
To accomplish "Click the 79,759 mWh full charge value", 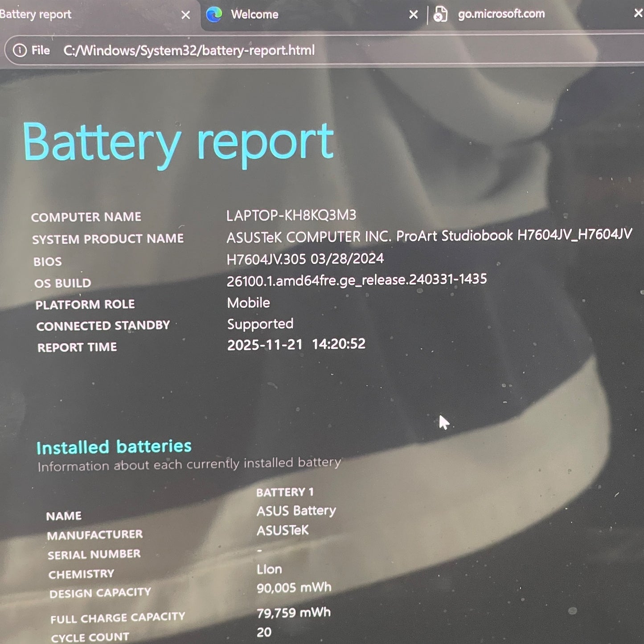I will point(293,613).
